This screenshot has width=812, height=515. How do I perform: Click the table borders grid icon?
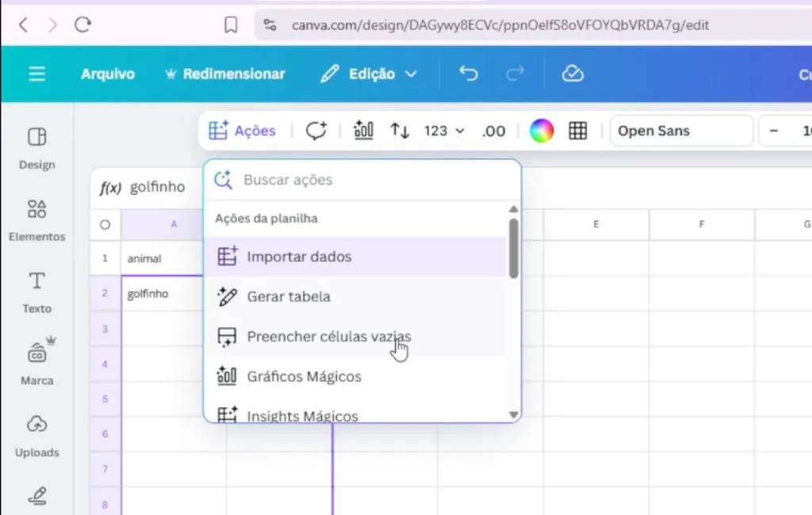pos(578,131)
